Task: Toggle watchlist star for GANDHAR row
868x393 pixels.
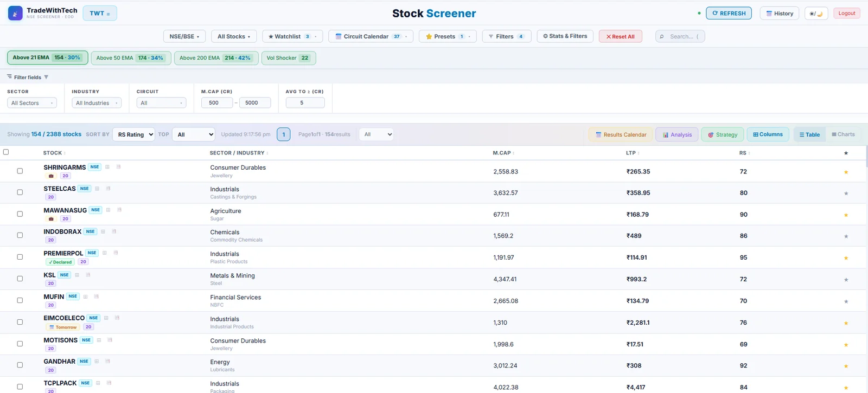Action: point(846,366)
